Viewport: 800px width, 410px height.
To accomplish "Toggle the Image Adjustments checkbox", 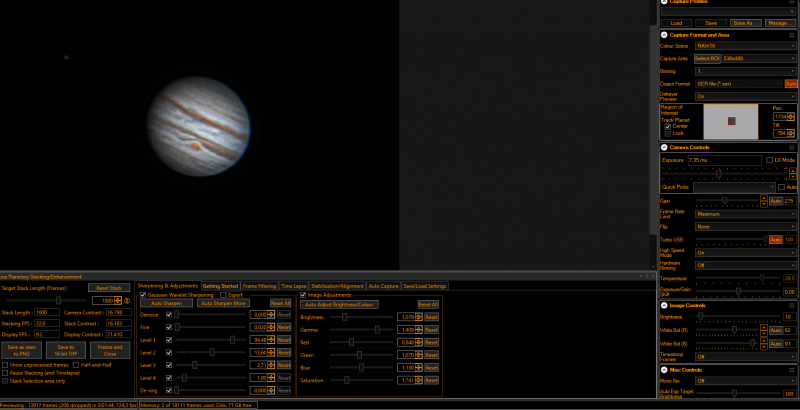I will 303,295.
